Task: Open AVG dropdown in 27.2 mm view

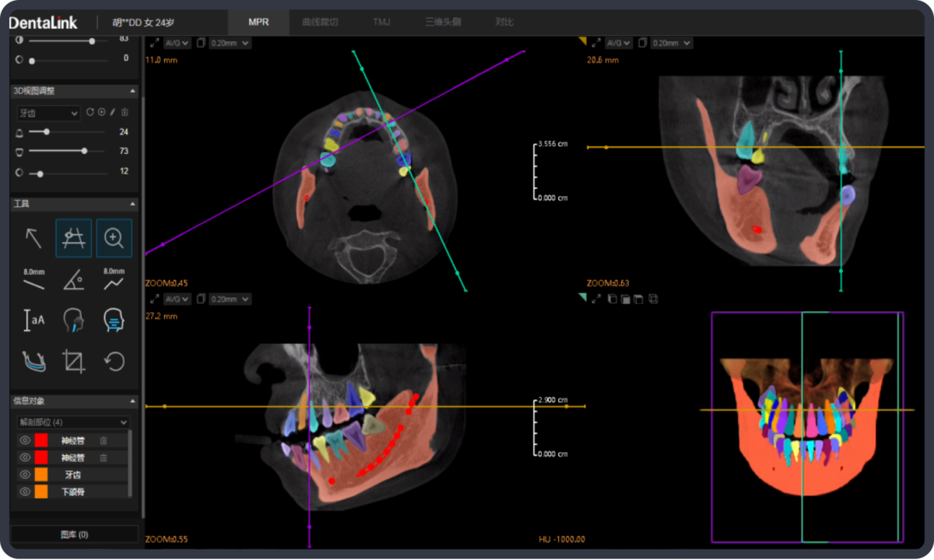Action: click(x=177, y=299)
